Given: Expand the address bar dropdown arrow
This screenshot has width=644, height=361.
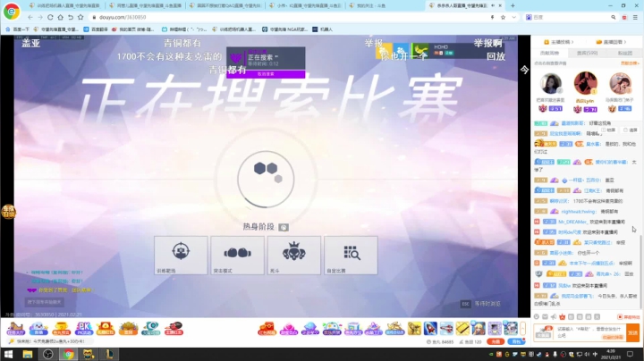Looking at the screenshot, I should (x=513, y=17).
